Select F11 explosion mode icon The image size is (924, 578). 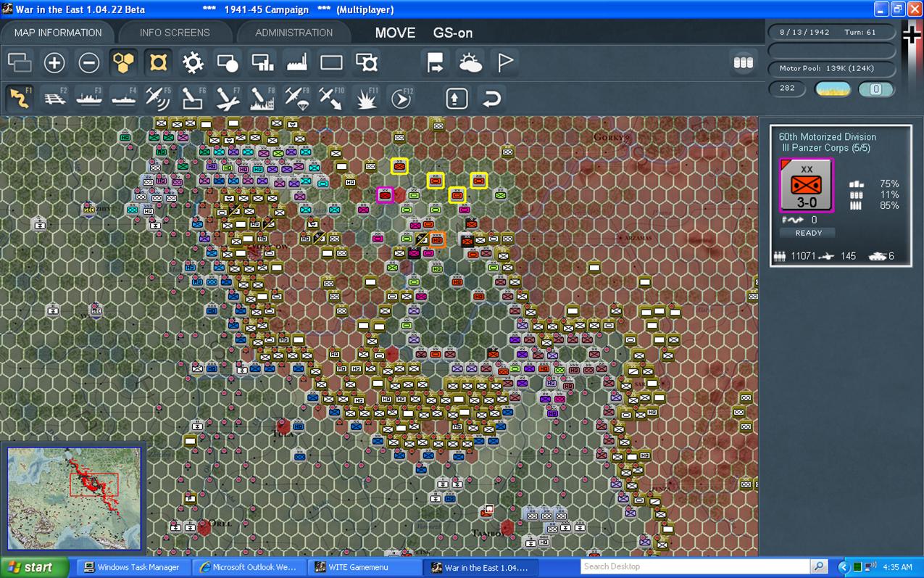(367, 98)
